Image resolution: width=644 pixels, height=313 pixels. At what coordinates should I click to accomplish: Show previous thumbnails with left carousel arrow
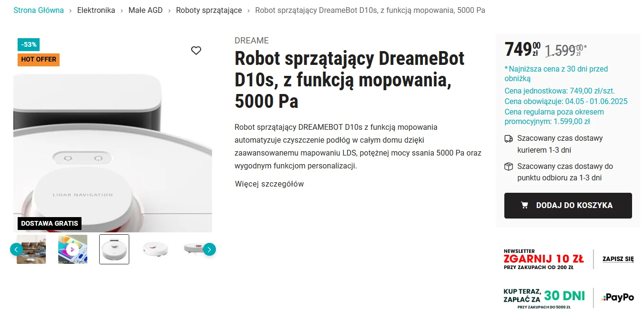click(x=16, y=249)
